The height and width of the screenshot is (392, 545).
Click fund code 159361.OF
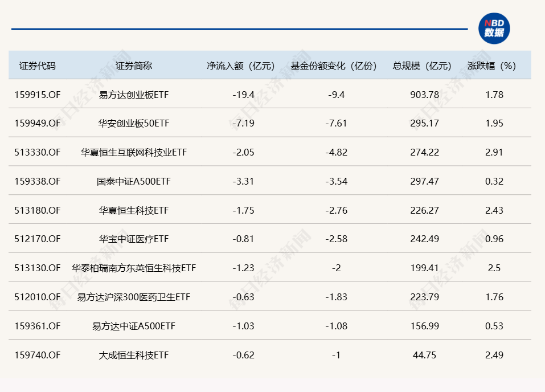[x=38, y=326]
